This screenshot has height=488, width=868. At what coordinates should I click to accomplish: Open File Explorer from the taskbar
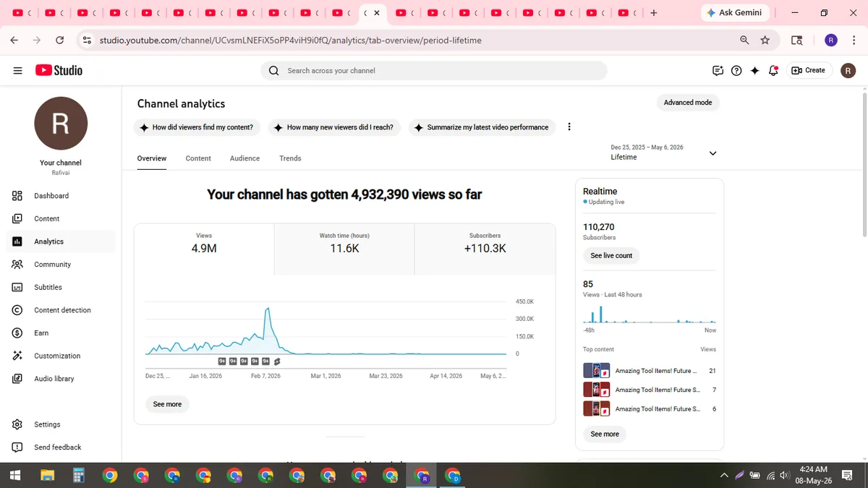[47, 475]
